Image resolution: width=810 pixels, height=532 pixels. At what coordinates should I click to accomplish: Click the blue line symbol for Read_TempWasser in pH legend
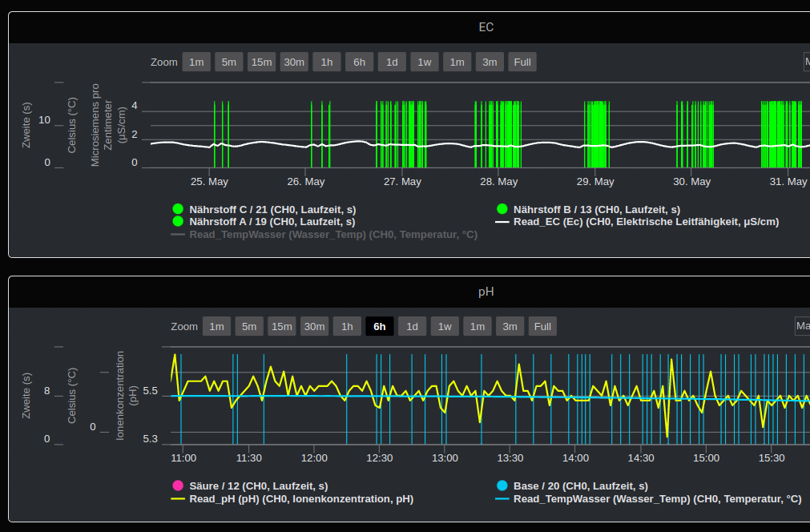pos(502,498)
